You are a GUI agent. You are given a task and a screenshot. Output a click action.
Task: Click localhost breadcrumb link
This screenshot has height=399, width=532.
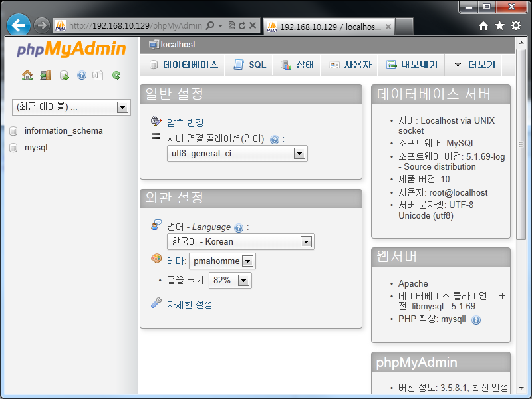pyautogui.click(x=178, y=45)
